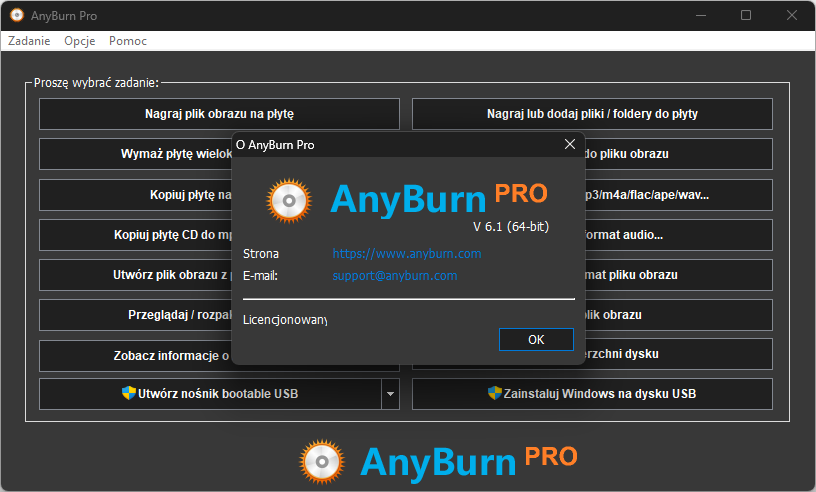Click the shield icon on Zainstaluj Windows button
The width and height of the screenshot is (816, 492).
coord(495,393)
